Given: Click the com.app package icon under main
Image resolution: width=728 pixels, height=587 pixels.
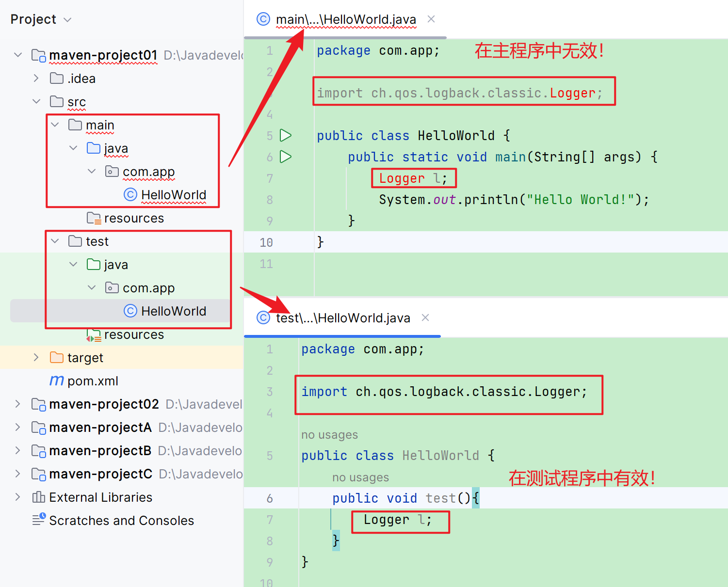Looking at the screenshot, I should pos(112,171).
